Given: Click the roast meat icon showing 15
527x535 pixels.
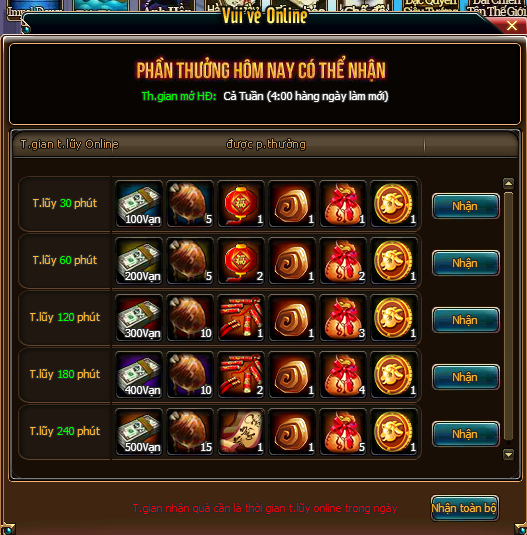Looking at the screenshot, I should click(190, 432).
